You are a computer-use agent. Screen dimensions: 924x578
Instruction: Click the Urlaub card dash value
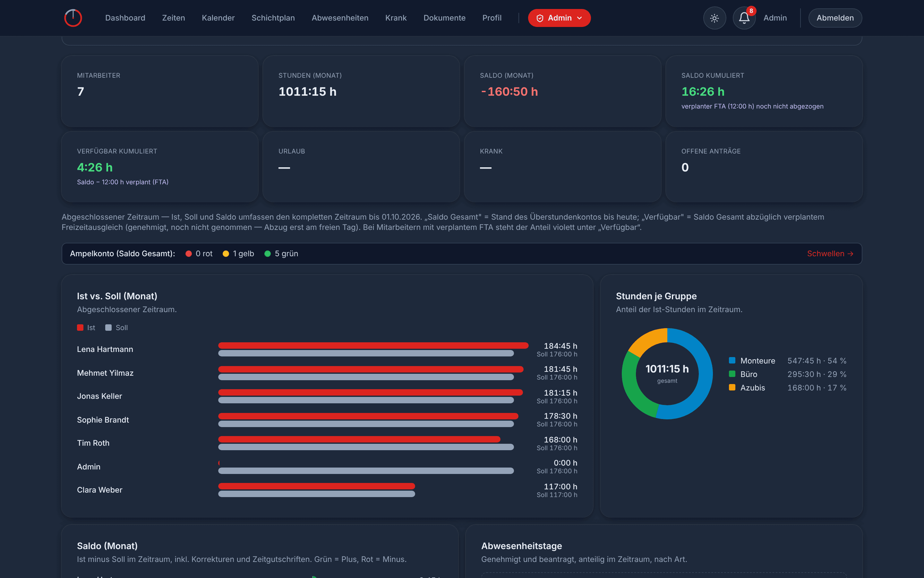284,168
